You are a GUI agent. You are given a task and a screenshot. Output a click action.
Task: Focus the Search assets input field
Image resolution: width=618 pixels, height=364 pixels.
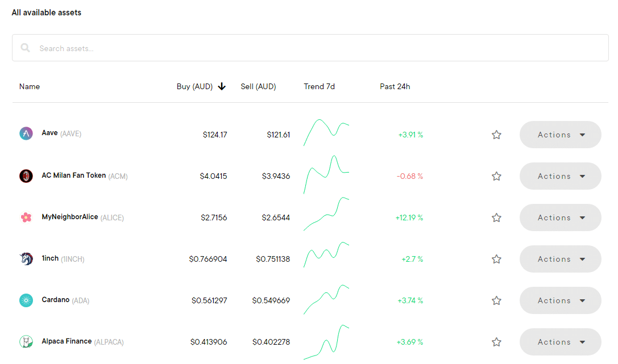[x=310, y=48]
